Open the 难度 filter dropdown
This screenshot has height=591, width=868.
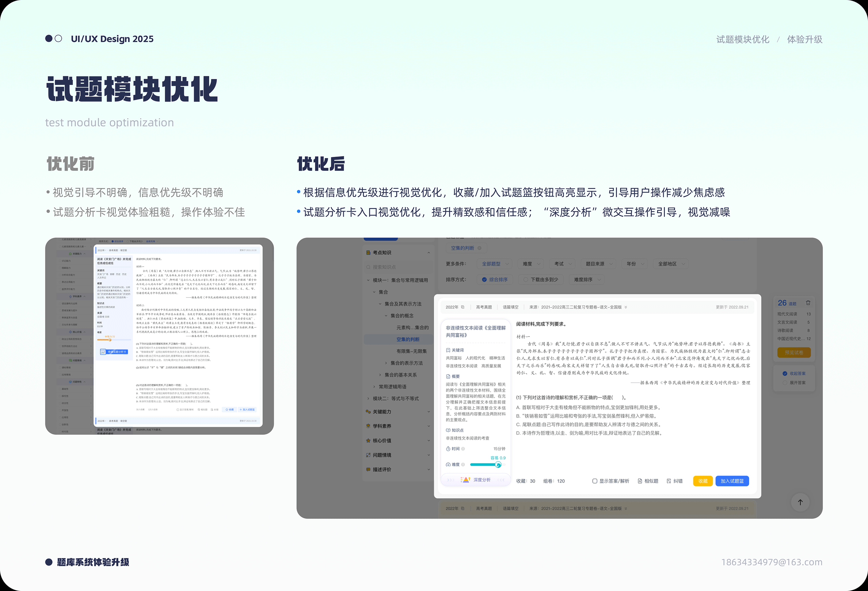(x=531, y=264)
